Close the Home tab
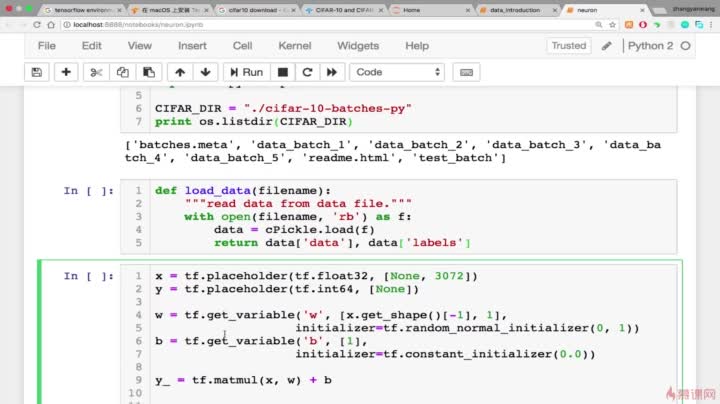Image resolution: width=720 pixels, height=404 pixels. point(467,10)
